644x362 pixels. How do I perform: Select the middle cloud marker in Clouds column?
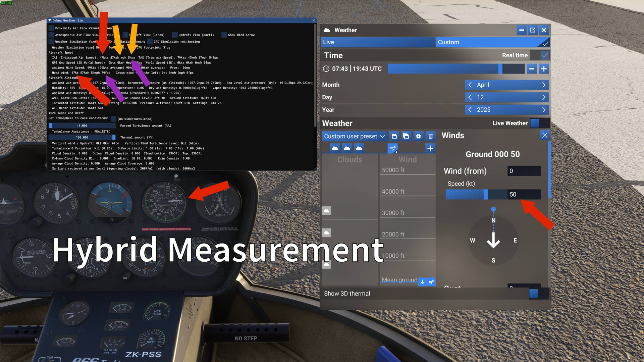326,233
